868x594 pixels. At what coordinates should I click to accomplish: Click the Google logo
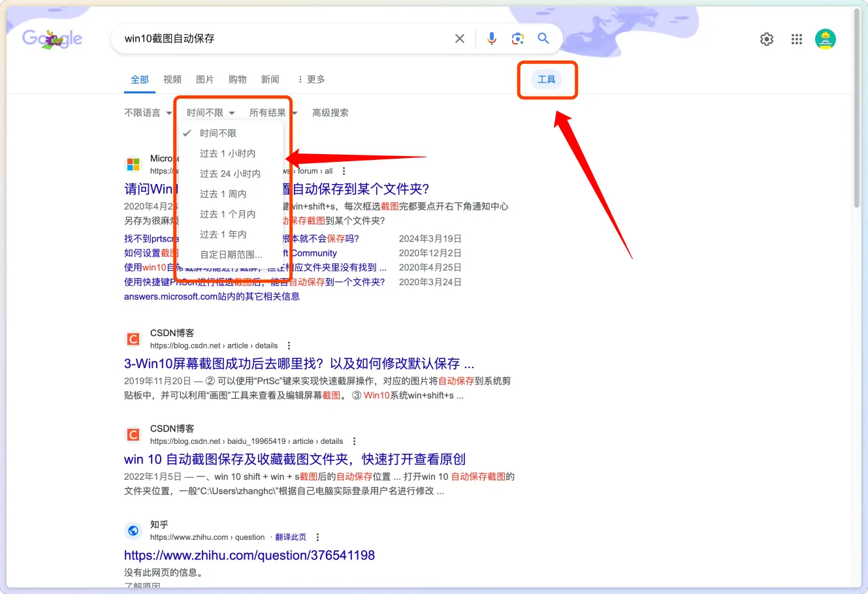(52, 39)
